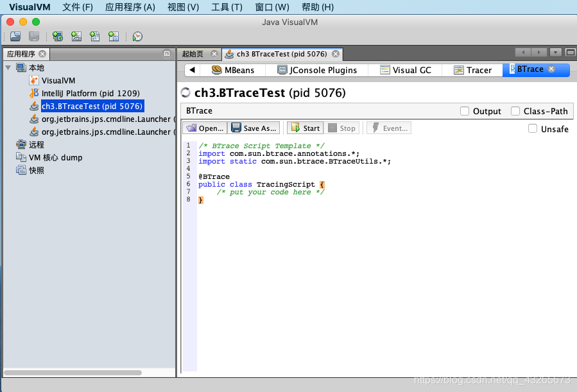Click the TracingScript class name in code
577x392 pixels.
286,184
